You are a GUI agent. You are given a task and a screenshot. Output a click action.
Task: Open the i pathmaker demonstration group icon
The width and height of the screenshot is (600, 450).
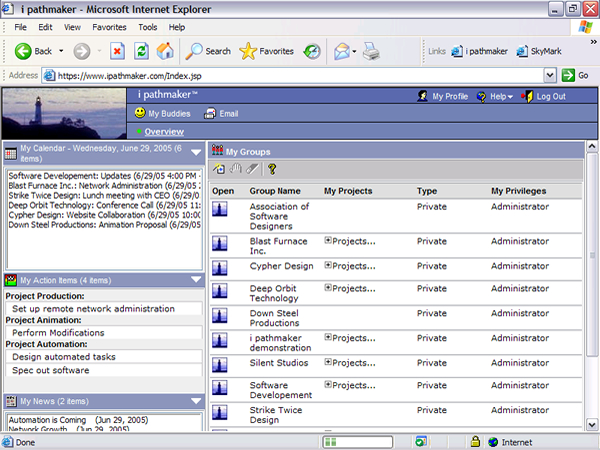pyautogui.click(x=220, y=340)
